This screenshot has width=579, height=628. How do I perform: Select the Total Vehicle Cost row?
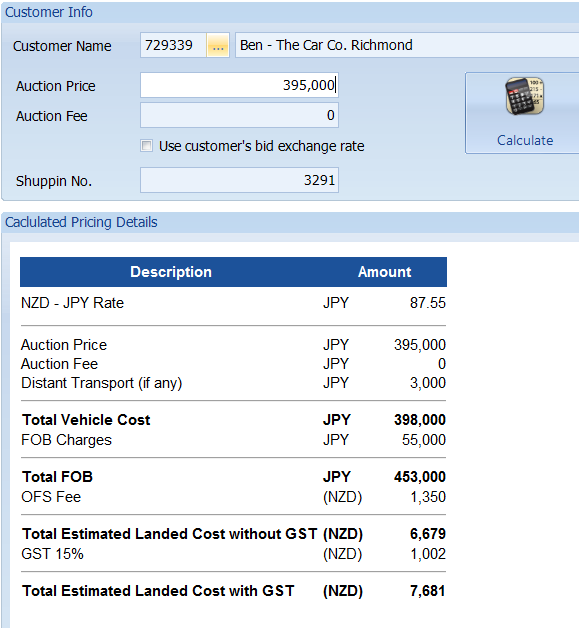click(233, 420)
